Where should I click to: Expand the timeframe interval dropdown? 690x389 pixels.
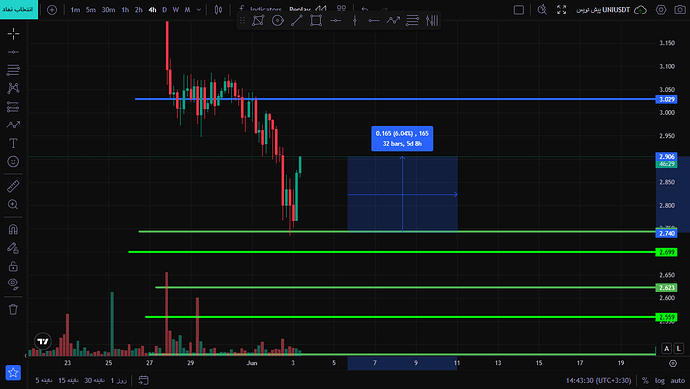point(199,10)
